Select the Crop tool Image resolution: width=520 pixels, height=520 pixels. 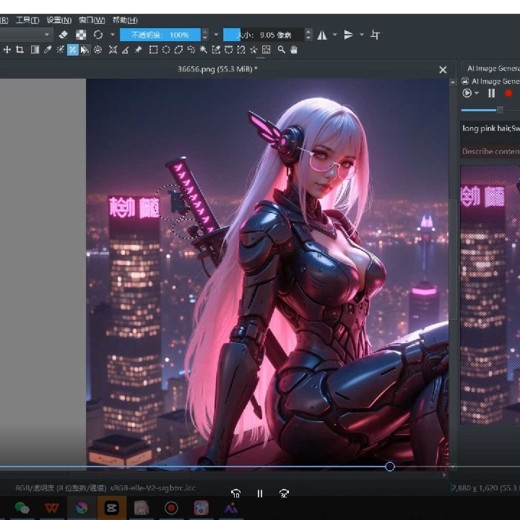(20, 50)
